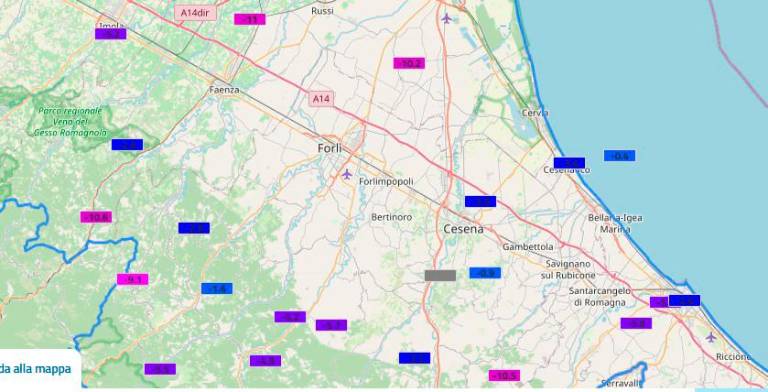Select the magenta -10.5 marker near Serravalle
This screenshot has height=392, width=768.
point(504,376)
